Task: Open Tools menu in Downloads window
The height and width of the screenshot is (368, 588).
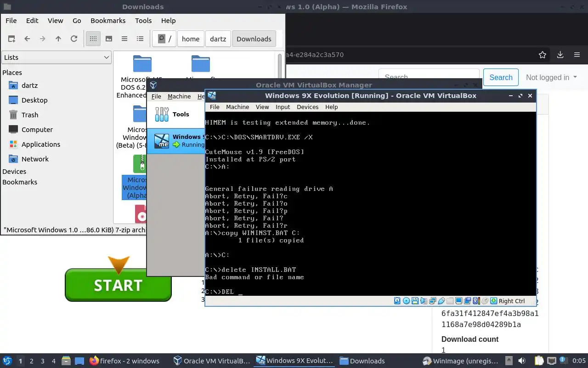Action: pos(143,21)
